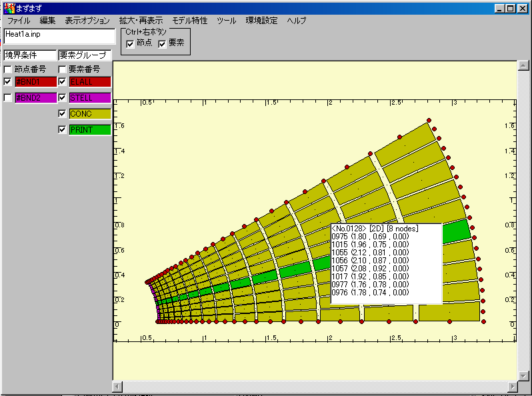Click the horizontal scrollbar left arrow

118,387
